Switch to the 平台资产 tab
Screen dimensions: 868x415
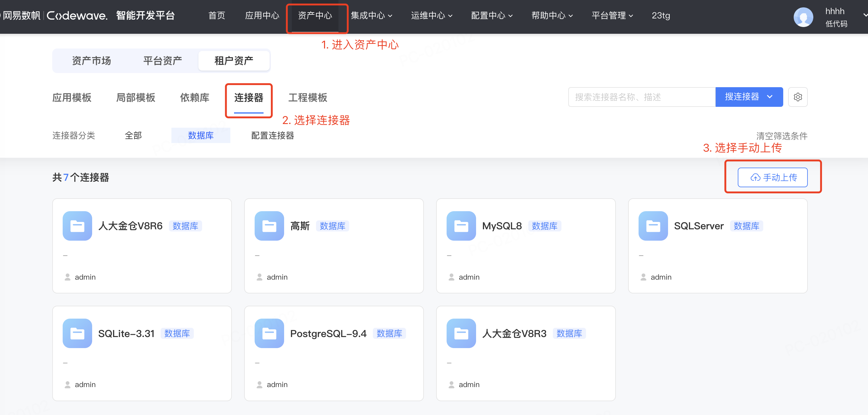[162, 61]
